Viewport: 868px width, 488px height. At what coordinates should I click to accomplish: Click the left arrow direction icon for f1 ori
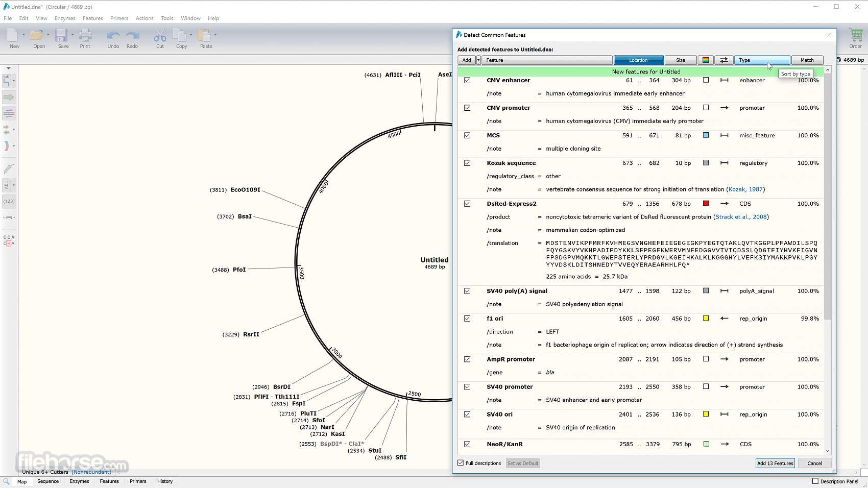coord(724,319)
